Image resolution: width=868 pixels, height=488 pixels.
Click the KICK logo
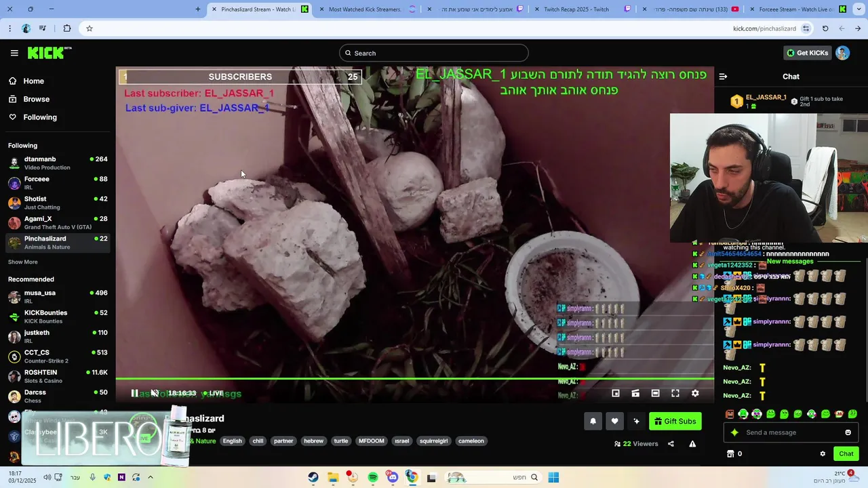point(49,53)
